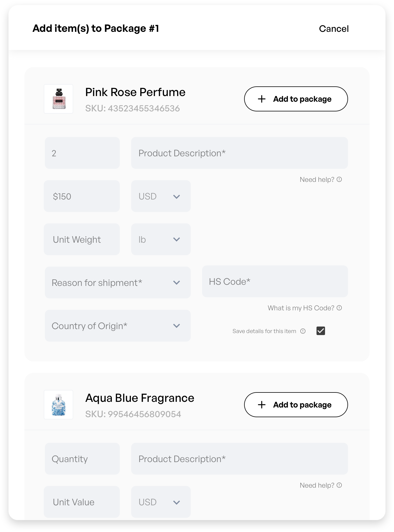
Task: Click the plus icon on Aqua Blue Fragrance's button
Action: 261,405
